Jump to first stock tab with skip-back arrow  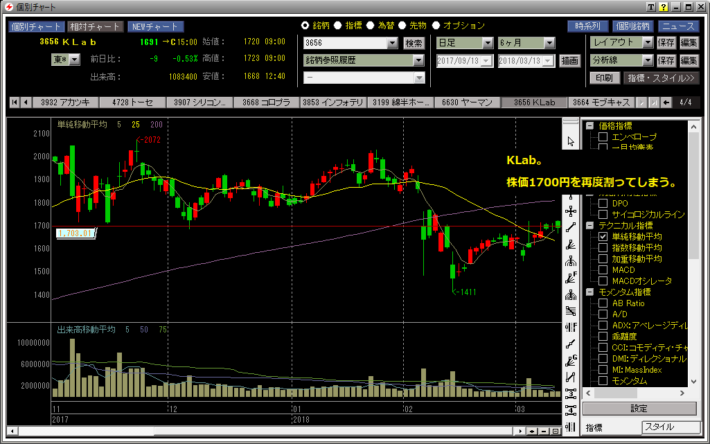pos(14,102)
